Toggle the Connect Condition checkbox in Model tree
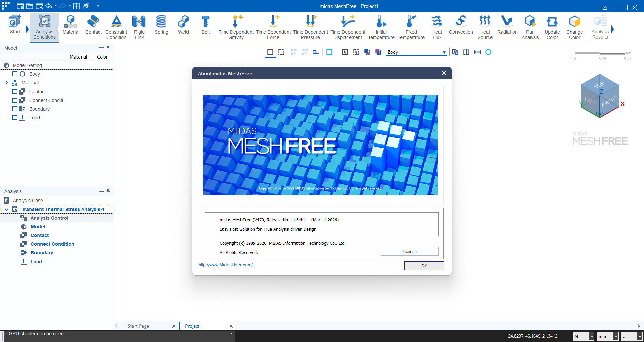Screen dimensions: 644x342 pyautogui.click(x=15, y=100)
